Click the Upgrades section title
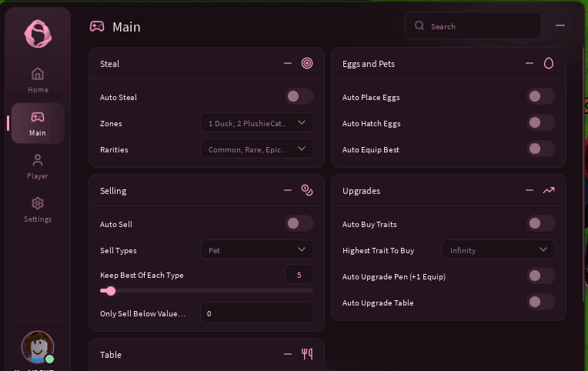588x371 pixels. pos(361,191)
